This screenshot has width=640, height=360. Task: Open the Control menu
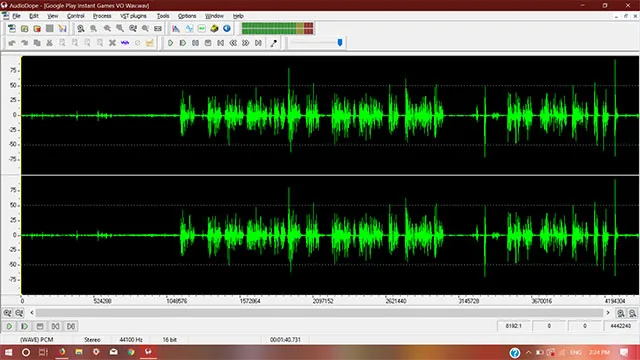(76, 16)
